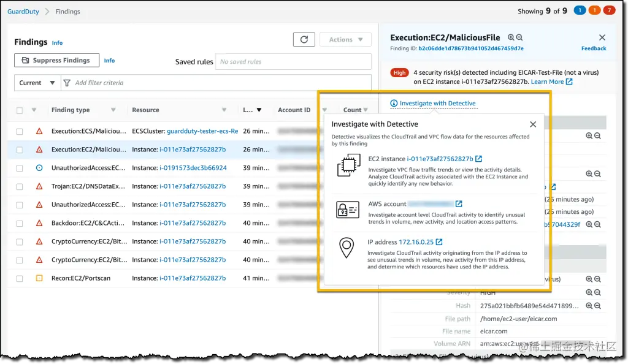Click the AWS account ID card icon

347,209
